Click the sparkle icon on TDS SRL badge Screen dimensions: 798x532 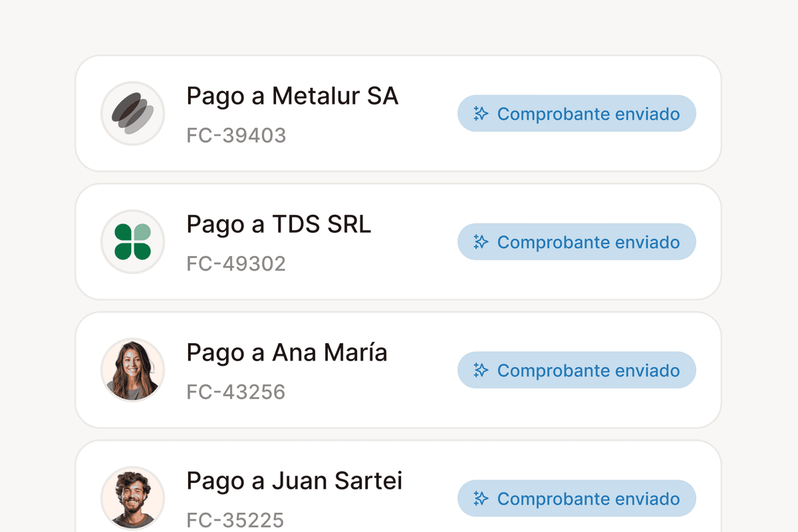[479, 241]
